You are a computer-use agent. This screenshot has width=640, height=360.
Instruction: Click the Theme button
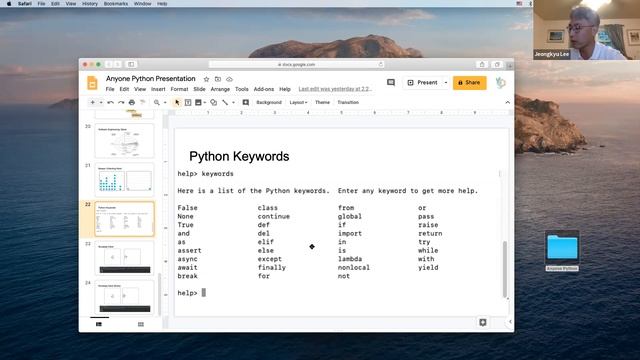322,102
